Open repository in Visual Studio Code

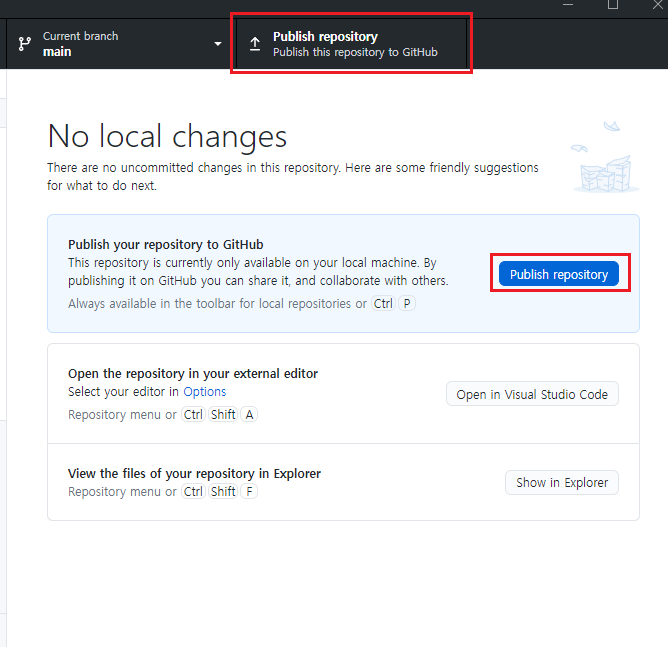tap(532, 394)
